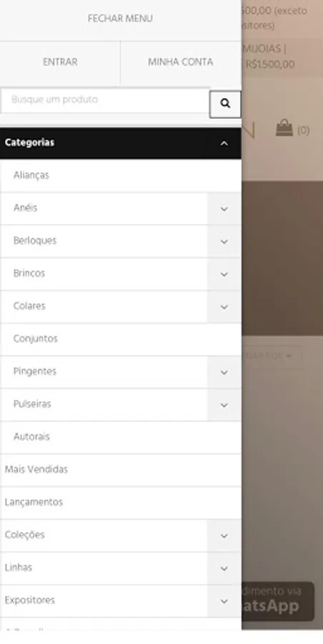The height and width of the screenshot is (644, 323).
Task: Open the shopping bag cart icon
Action: [284, 128]
